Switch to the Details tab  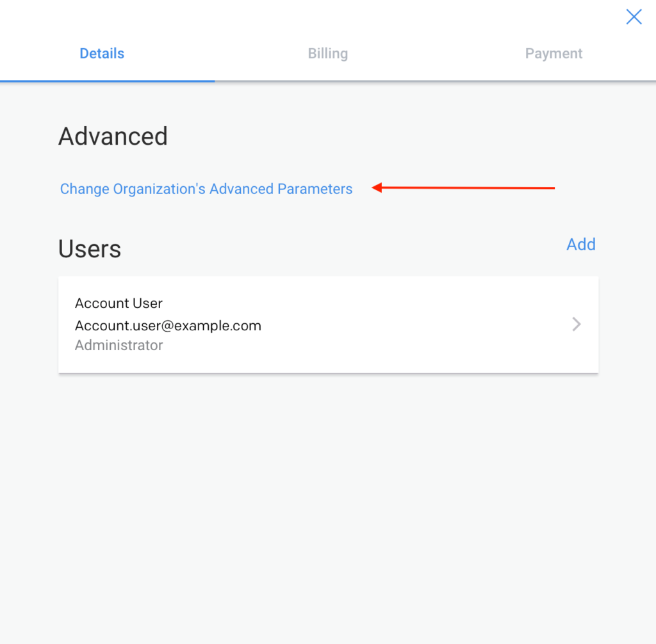pos(102,54)
